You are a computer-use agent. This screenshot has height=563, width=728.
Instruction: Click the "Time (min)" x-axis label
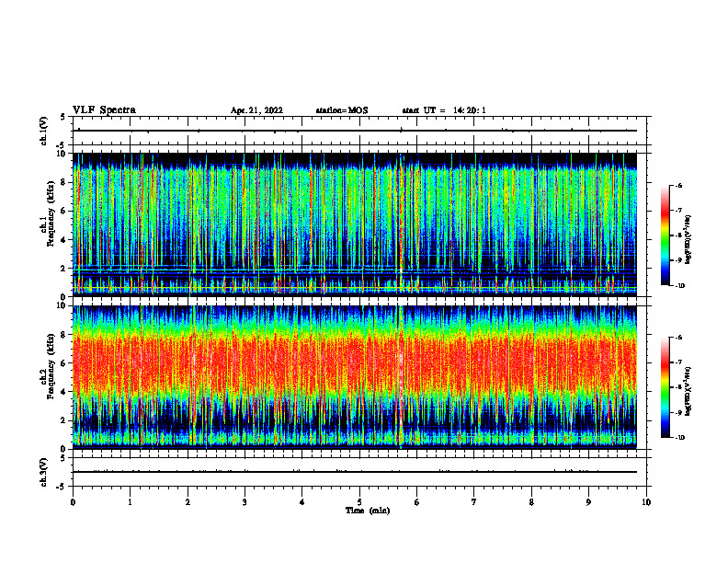(x=368, y=511)
